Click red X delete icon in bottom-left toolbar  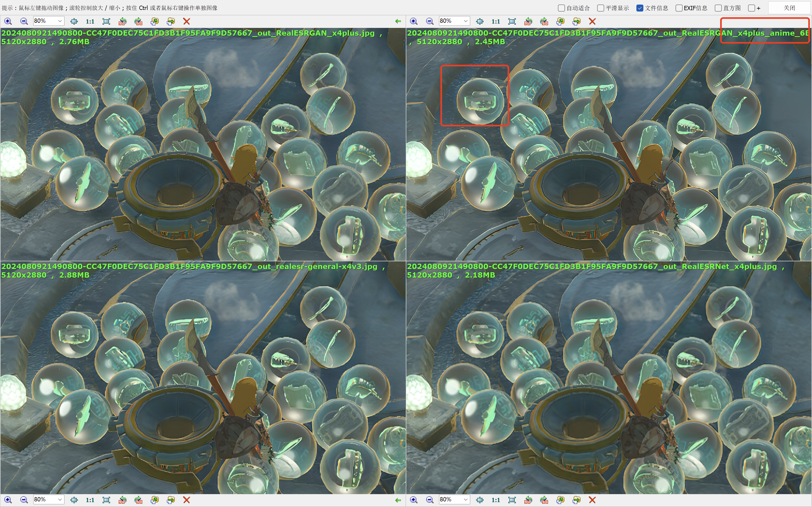187,499
